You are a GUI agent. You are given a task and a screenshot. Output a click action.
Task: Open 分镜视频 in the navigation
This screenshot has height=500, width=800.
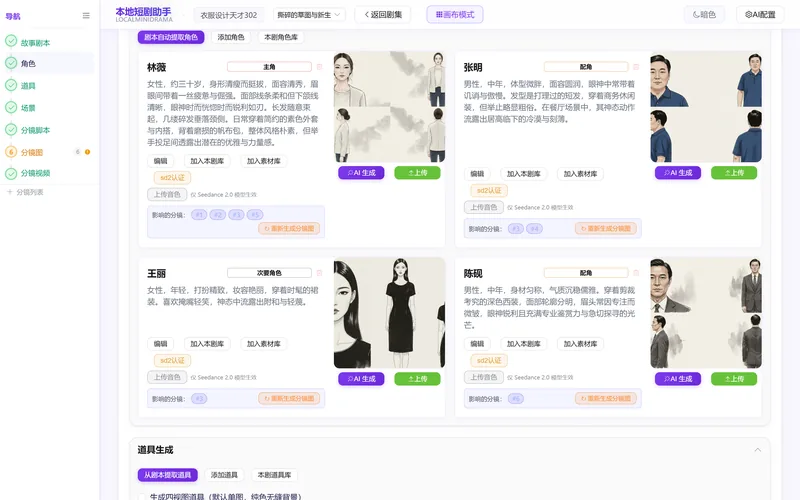pos(35,173)
